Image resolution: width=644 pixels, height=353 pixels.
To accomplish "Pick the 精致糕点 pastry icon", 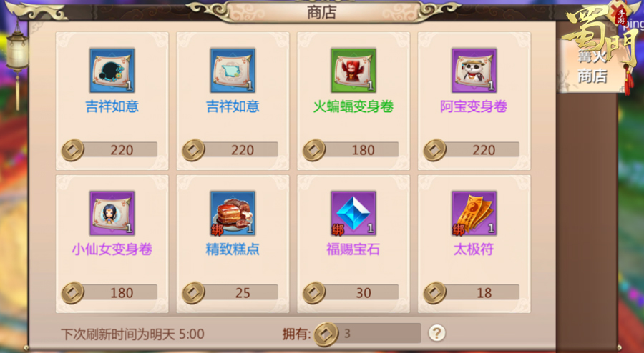I will tap(233, 213).
